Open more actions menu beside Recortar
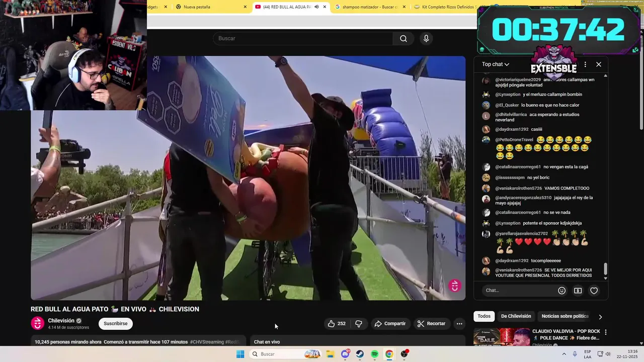Image resolution: width=644 pixels, height=362 pixels. (459, 324)
